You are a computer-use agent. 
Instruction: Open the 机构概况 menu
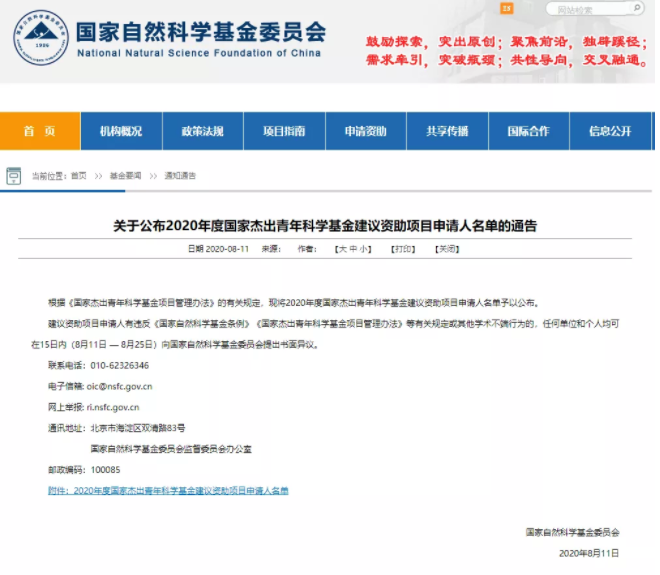pyautogui.click(x=122, y=131)
